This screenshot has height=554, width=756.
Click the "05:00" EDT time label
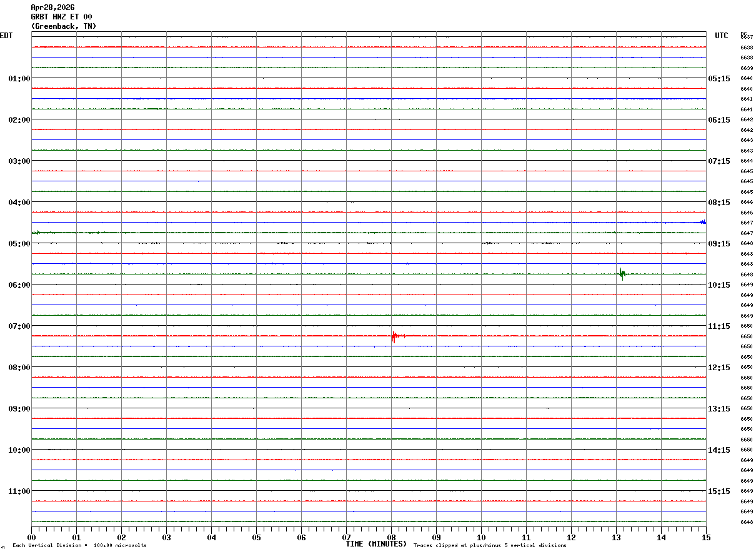[x=19, y=244]
